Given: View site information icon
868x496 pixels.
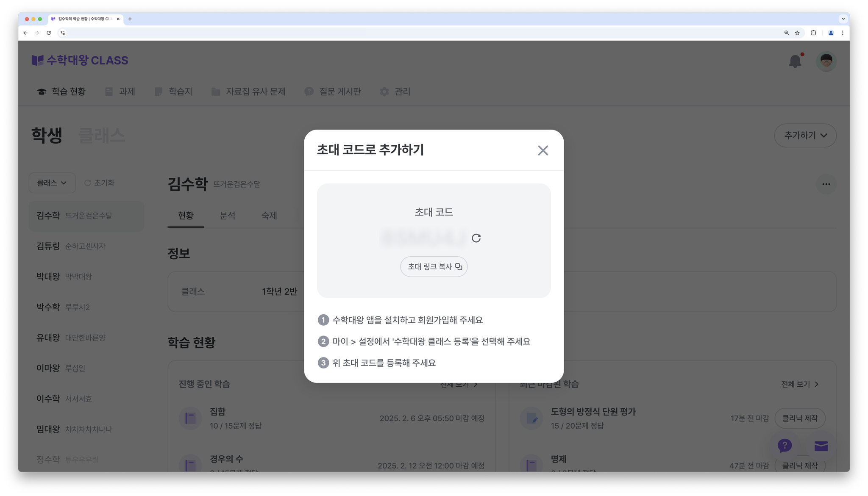Looking at the screenshot, I should (x=63, y=33).
